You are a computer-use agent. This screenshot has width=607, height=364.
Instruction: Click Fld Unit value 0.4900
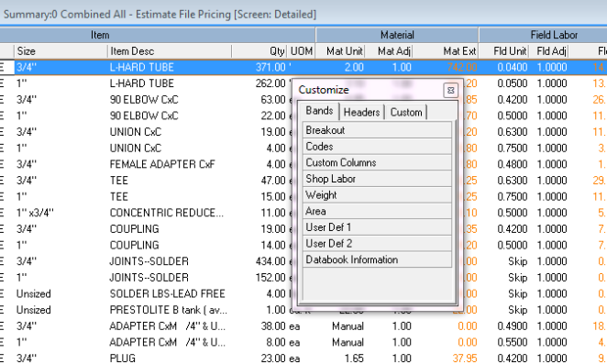tap(513, 326)
